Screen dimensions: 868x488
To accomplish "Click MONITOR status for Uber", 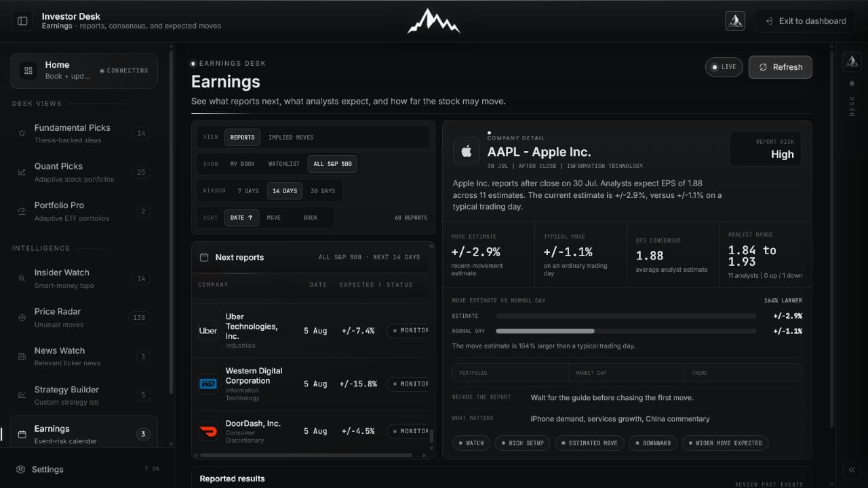I will coord(408,331).
